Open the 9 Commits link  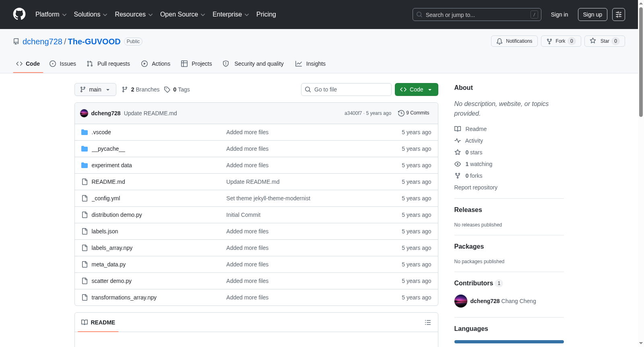click(414, 113)
